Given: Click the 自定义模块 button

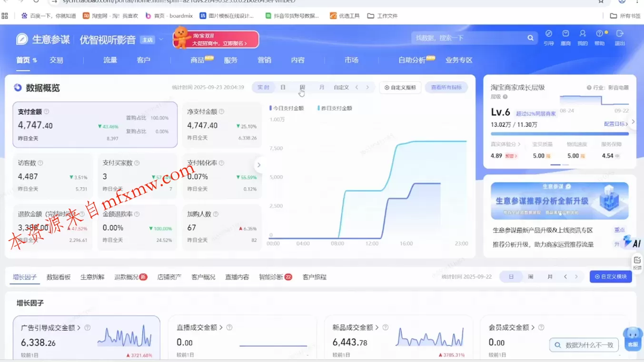Looking at the screenshot, I should click(611, 277).
